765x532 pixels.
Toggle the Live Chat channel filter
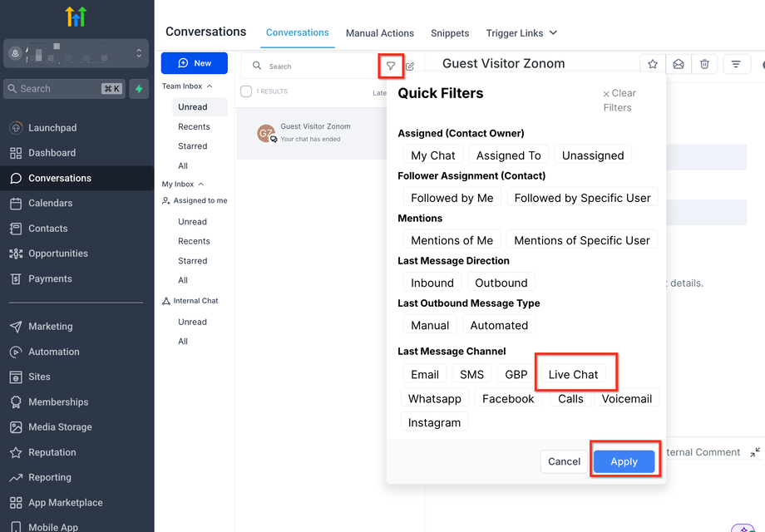tap(573, 374)
